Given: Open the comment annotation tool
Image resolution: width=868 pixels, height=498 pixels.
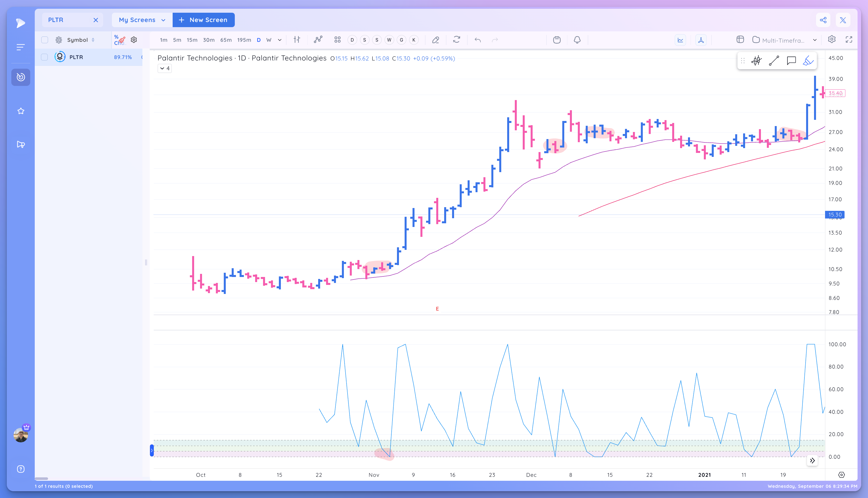Looking at the screenshot, I should point(791,60).
